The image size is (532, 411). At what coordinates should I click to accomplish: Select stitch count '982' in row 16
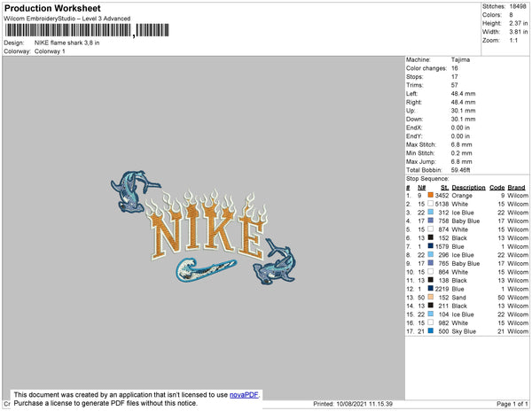[444, 323]
